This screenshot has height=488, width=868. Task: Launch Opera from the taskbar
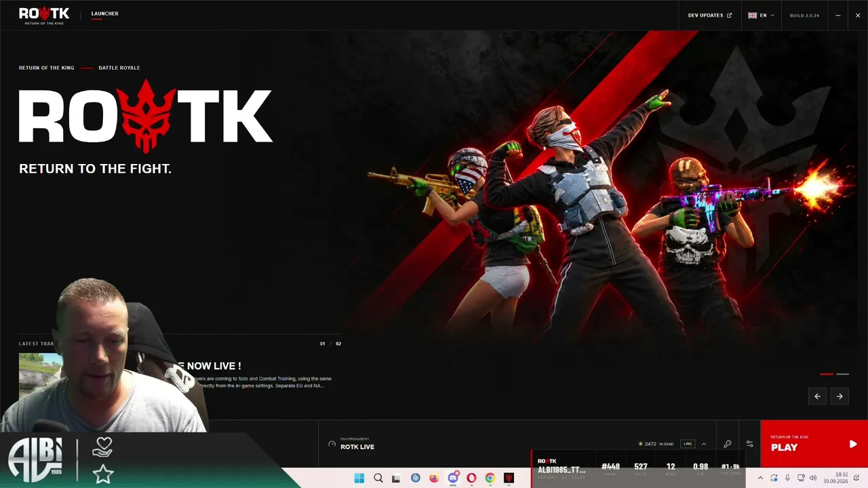pyautogui.click(x=471, y=478)
